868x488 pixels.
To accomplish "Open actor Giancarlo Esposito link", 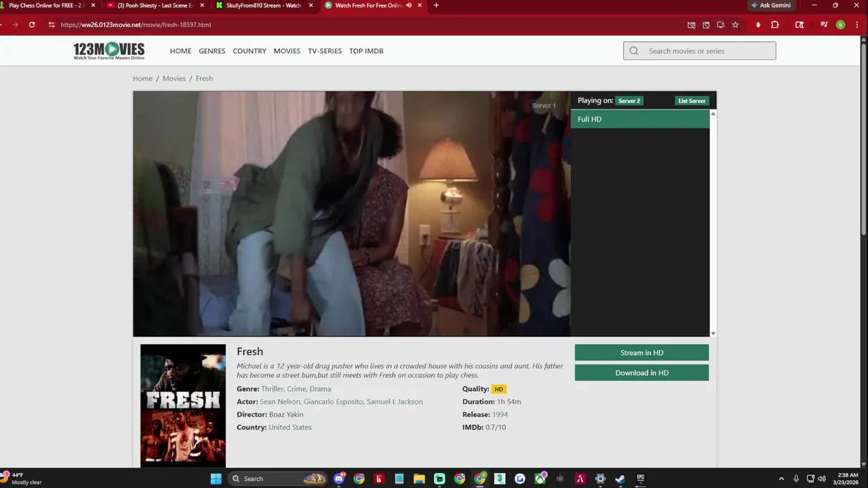I will pos(333,402).
